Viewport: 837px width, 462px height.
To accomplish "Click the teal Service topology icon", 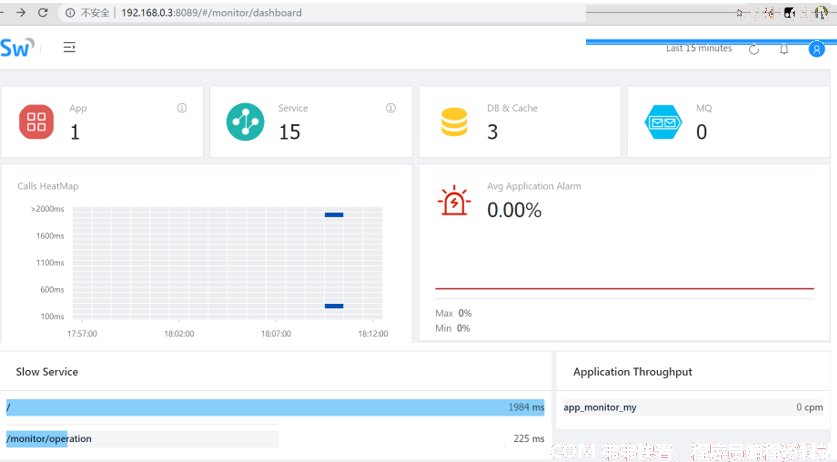I will (x=245, y=122).
